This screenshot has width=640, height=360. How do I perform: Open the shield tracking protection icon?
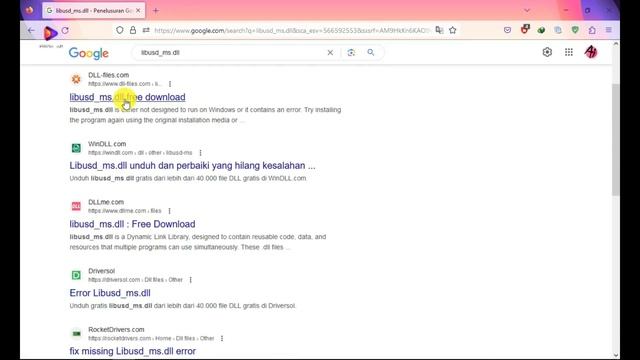click(120, 30)
